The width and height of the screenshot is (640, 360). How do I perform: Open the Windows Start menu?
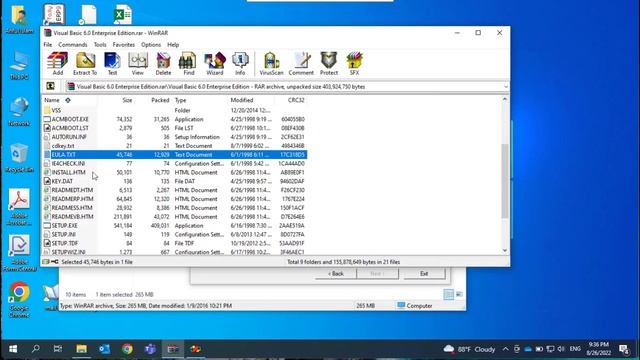[x=13, y=349]
